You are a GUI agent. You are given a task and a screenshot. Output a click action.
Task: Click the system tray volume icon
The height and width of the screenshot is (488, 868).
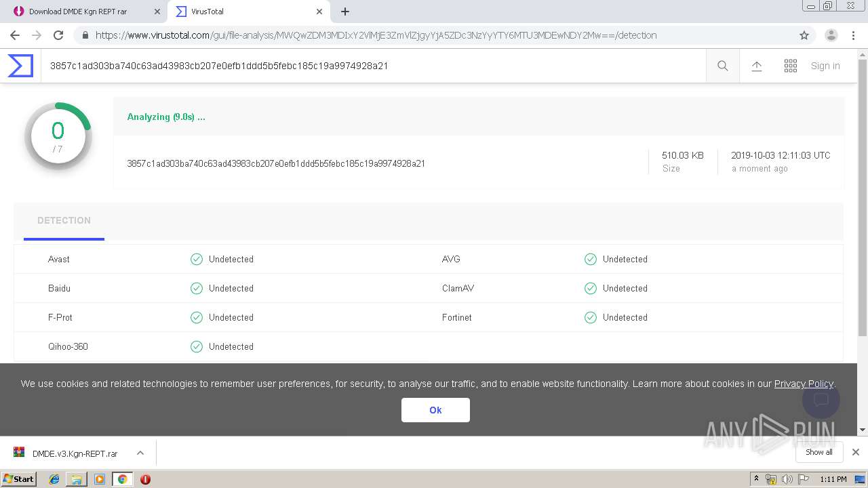787,479
